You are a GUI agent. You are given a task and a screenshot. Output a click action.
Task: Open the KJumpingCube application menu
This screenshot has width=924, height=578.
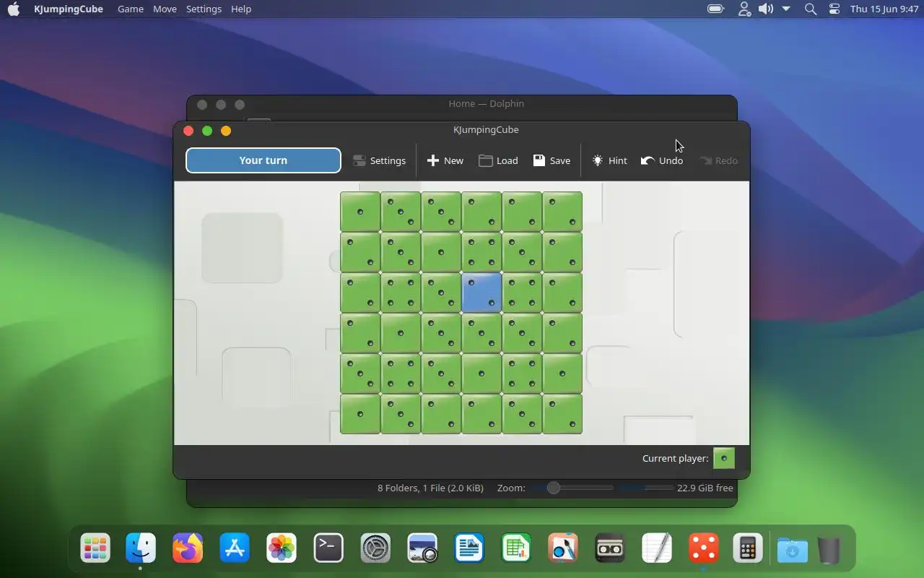tap(69, 9)
